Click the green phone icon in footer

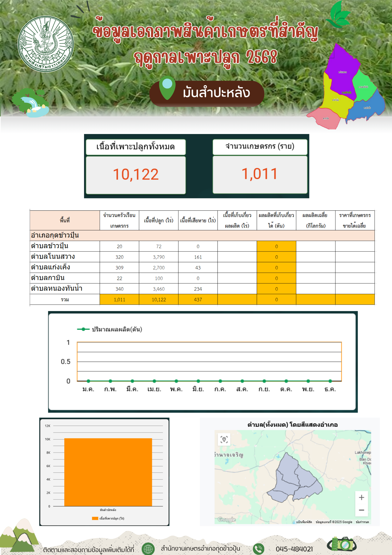pyautogui.click(x=259, y=549)
